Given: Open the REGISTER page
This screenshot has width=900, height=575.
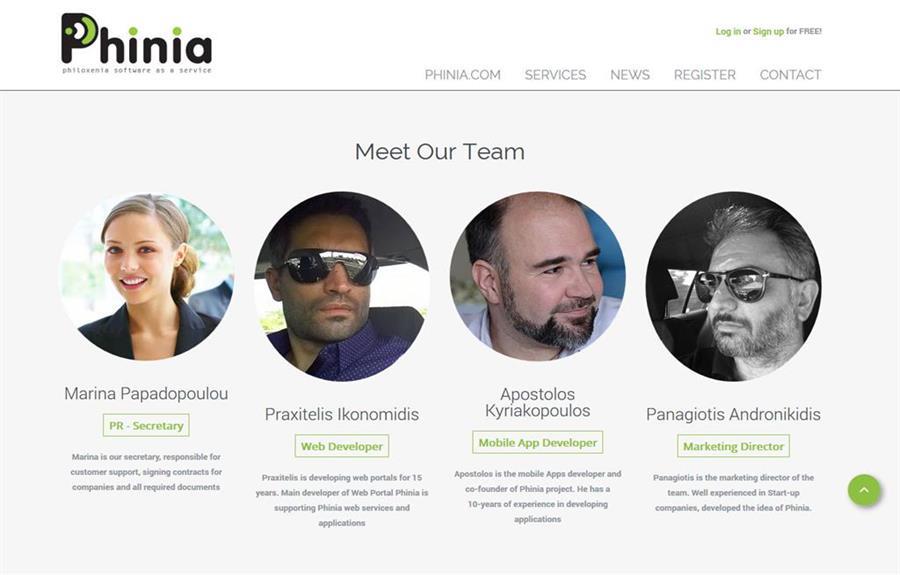Looking at the screenshot, I should pyautogui.click(x=704, y=75).
